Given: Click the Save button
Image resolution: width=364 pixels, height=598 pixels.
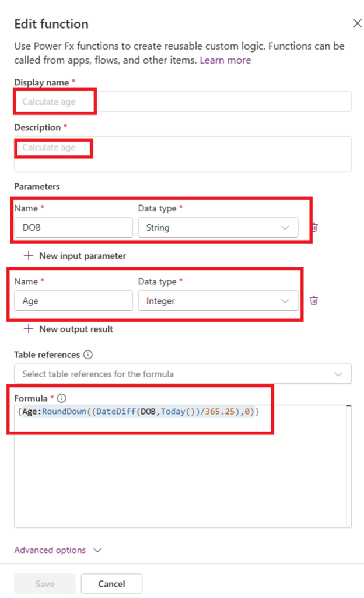Looking at the screenshot, I should tap(45, 584).
